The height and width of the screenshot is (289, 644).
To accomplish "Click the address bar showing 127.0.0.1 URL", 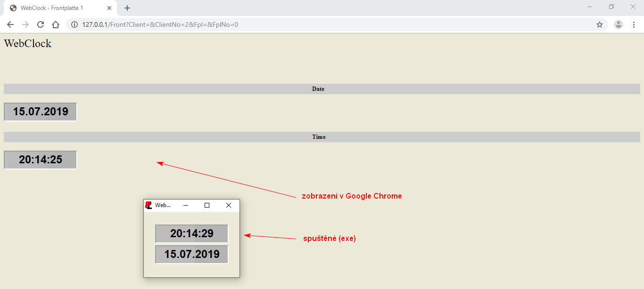I will pos(330,24).
